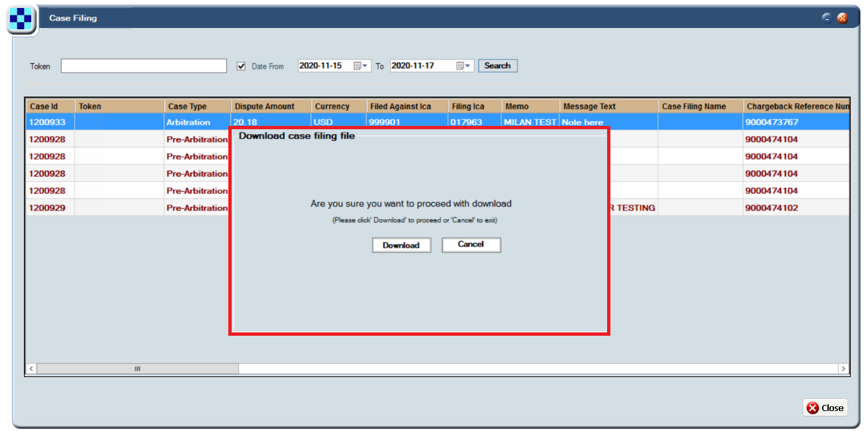868x435 pixels.
Task: Click the Message Text column header
Action: pyautogui.click(x=609, y=107)
